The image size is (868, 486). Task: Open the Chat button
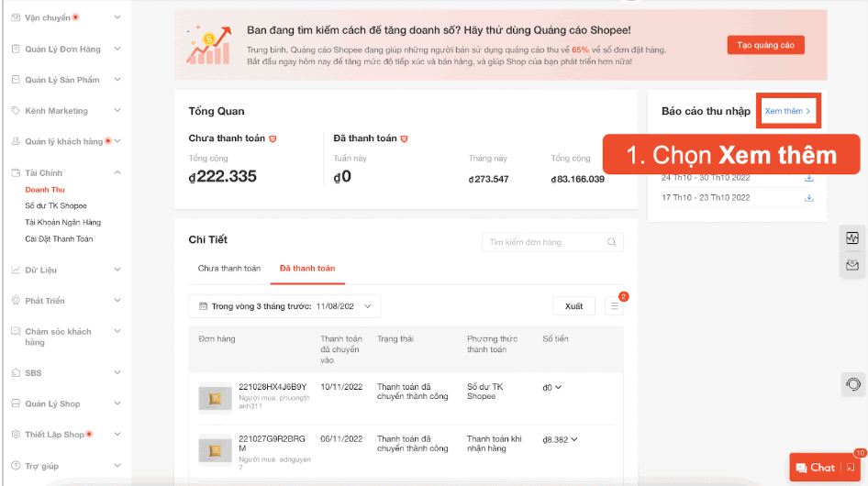(x=816, y=468)
